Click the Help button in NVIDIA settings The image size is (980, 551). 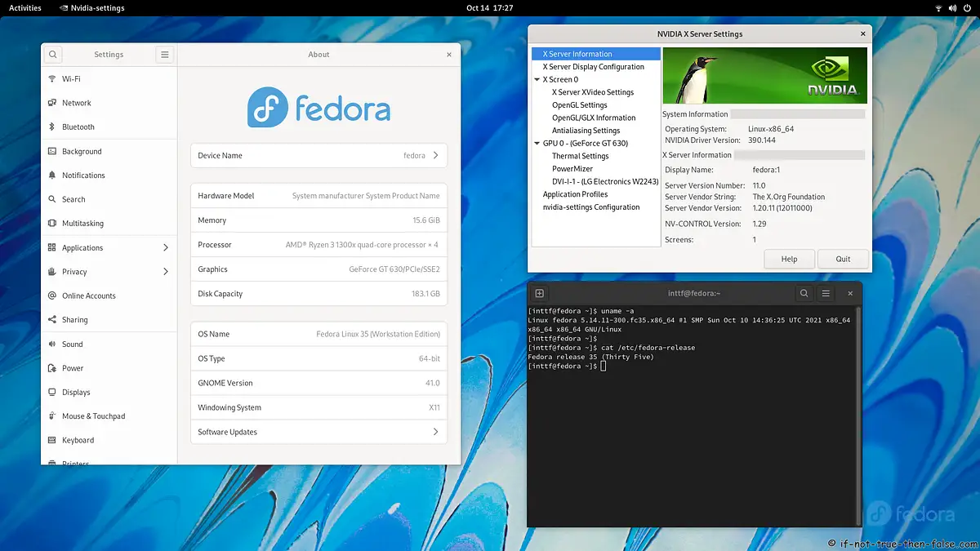click(x=789, y=259)
